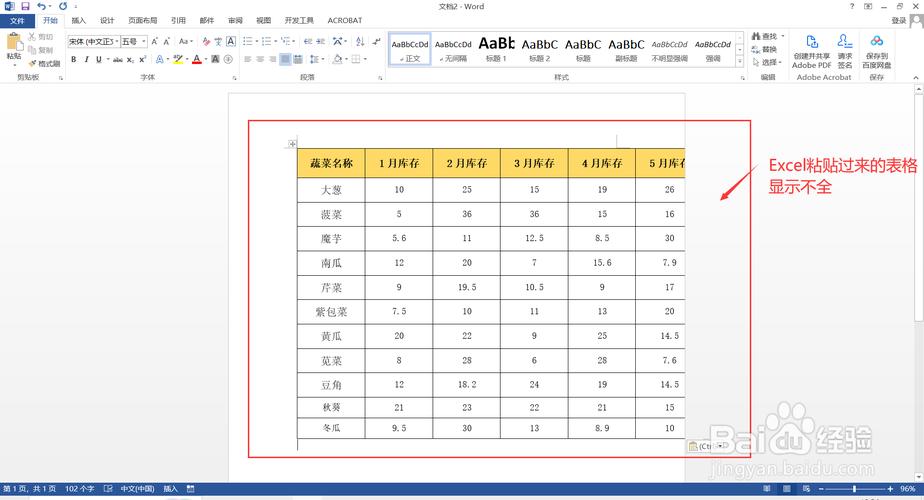The height and width of the screenshot is (500, 924).
Task: Switch to the 页面布局 (Page Layout) tab
Action: point(143,21)
